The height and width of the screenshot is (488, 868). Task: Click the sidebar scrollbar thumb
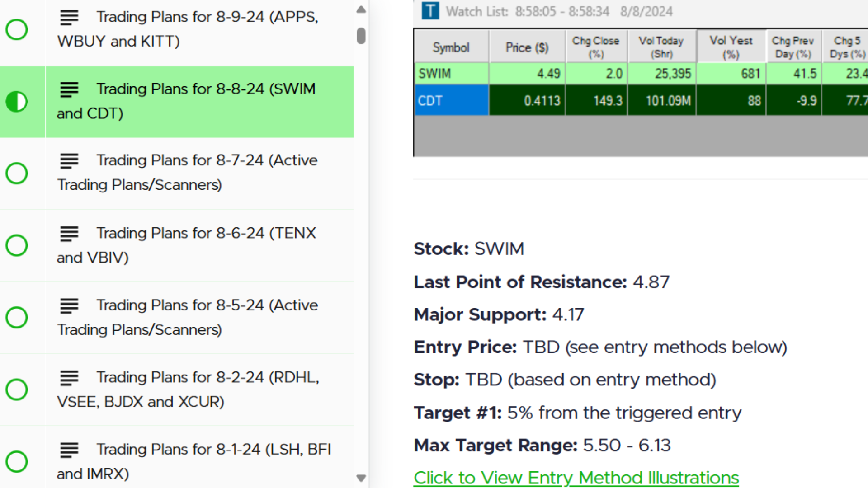pyautogui.click(x=361, y=36)
